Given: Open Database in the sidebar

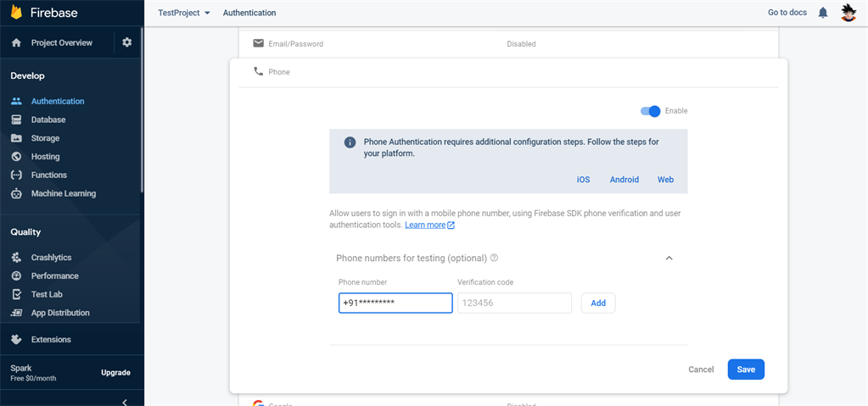Looking at the screenshot, I should 48,120.
